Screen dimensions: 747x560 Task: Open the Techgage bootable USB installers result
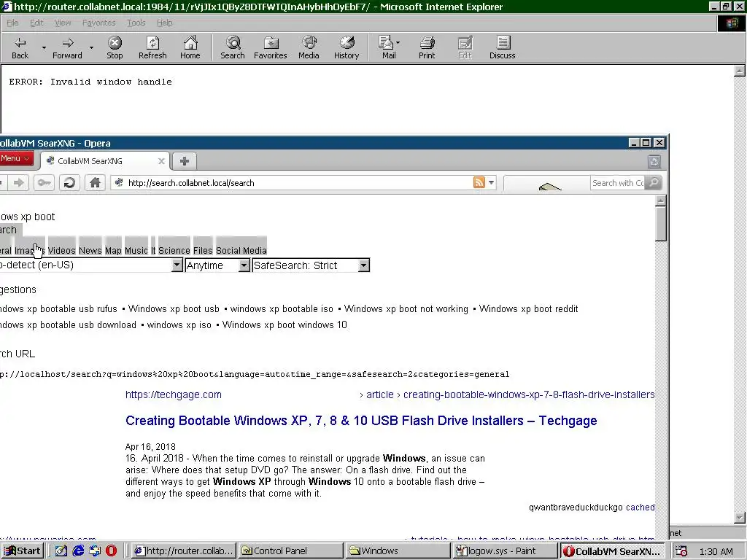click(361, 421)
